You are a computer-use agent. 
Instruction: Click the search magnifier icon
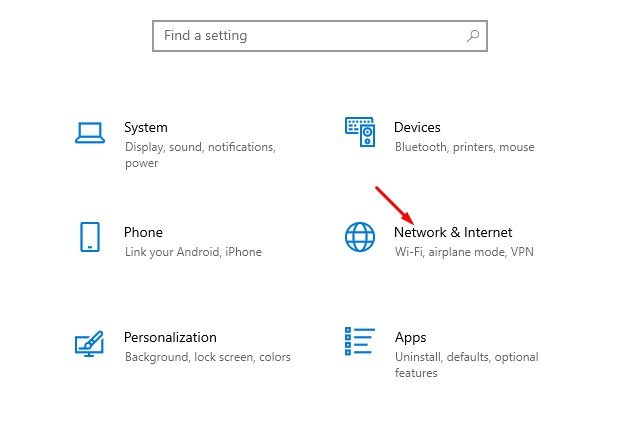point(473,36)
